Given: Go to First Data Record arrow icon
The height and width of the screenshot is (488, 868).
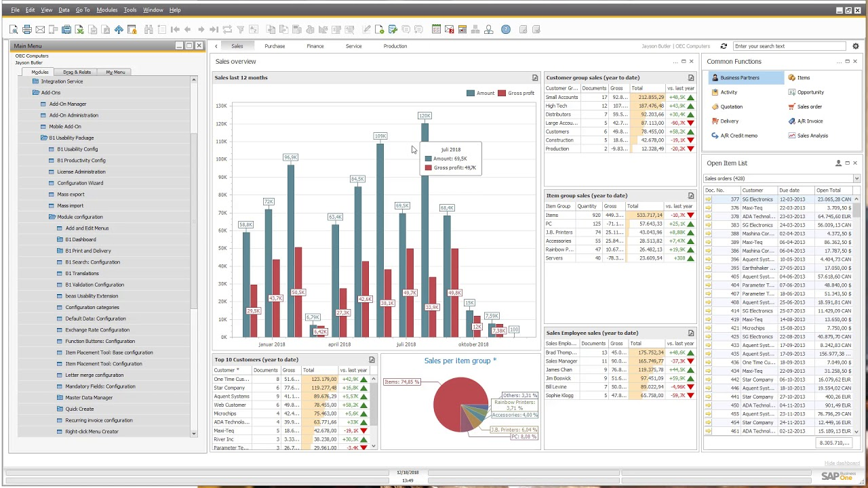Looking at the screenshot, I should (x=174, y=29).
